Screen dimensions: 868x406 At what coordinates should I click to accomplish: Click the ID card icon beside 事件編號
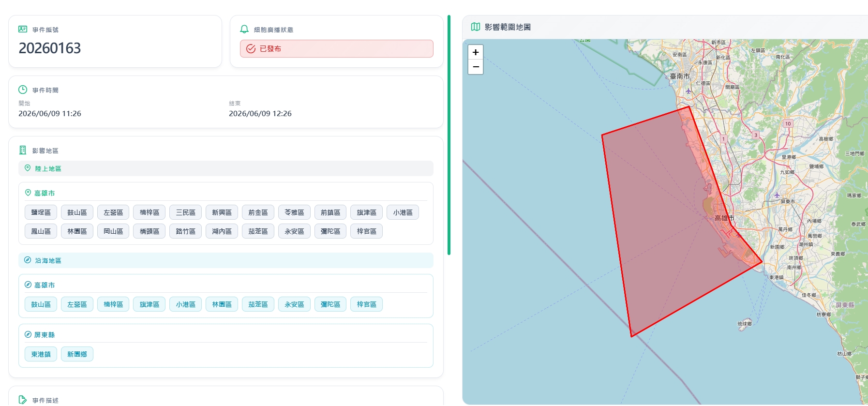point(23,30)
